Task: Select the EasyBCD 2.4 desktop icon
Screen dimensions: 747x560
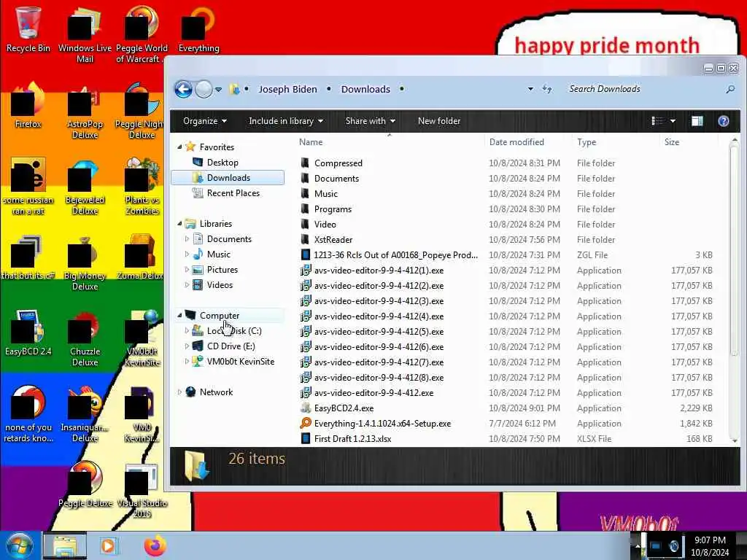Action: [28, 332]
